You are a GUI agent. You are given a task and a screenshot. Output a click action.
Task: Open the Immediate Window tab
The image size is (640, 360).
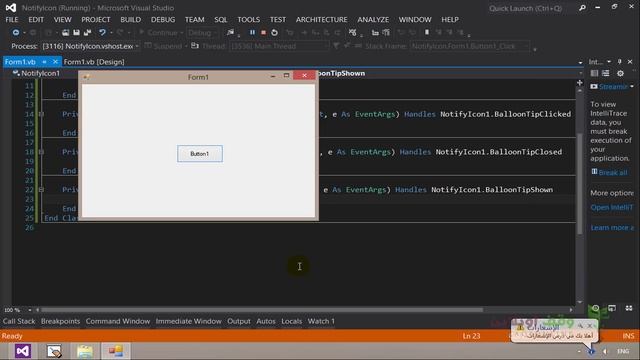189,321
